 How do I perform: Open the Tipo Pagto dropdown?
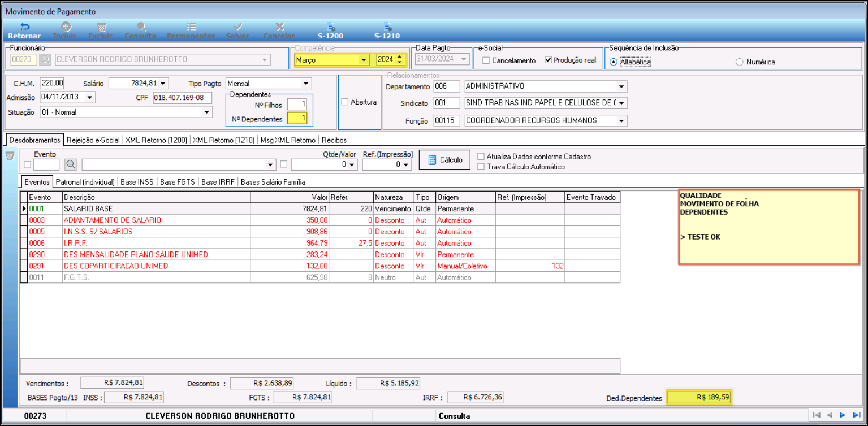[305, 84]
